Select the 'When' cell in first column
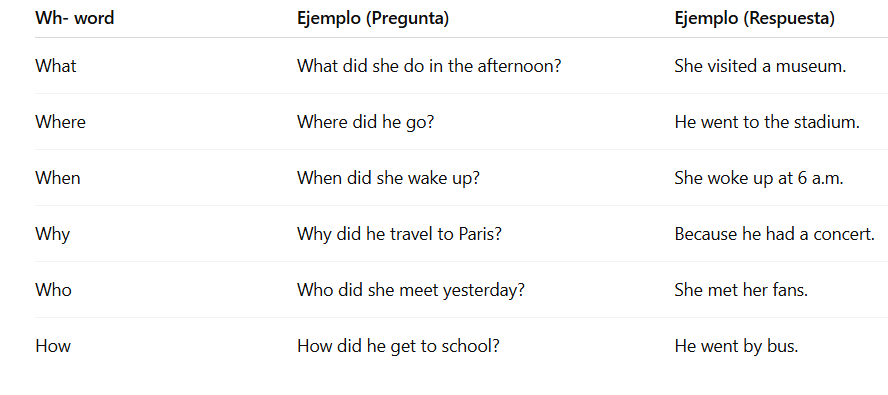Image resolution: width=888 pixels, height=395 pixels. [x=58, y=178]
